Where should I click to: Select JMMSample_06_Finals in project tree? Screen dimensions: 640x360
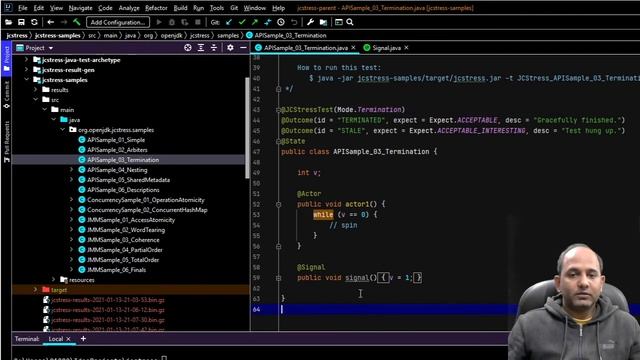point(116,270)
